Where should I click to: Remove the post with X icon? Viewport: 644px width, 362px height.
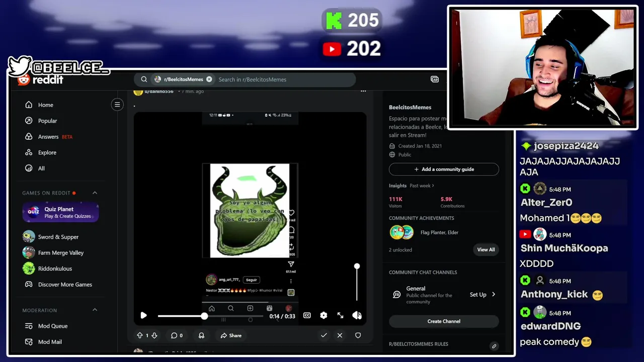[x=340, y=335]
